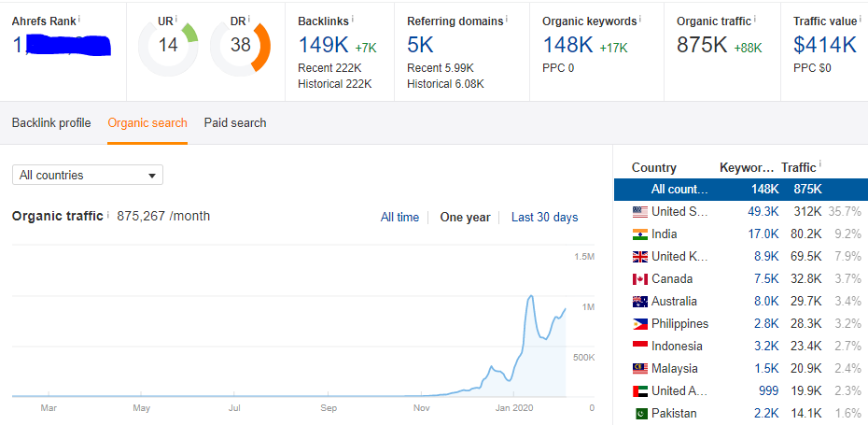The height and width of the screenshot is (425, 868).
Task: Open the 149K backlinks count
Action: (323, 45)
